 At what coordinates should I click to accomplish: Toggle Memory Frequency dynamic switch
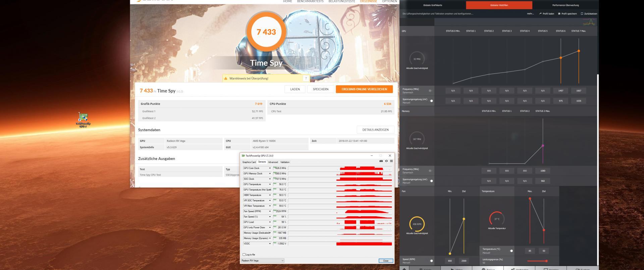pyautogui.click(x=431, y=171)
